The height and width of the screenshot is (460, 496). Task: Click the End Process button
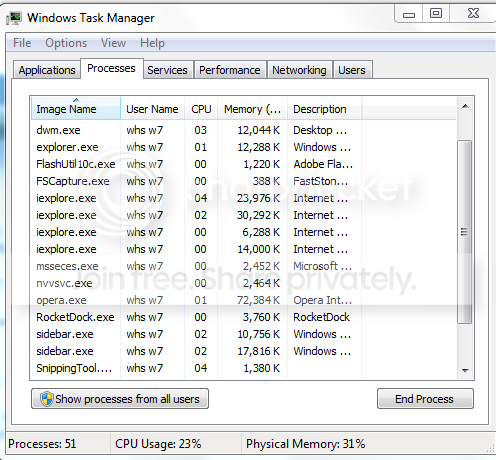point(425,399)
